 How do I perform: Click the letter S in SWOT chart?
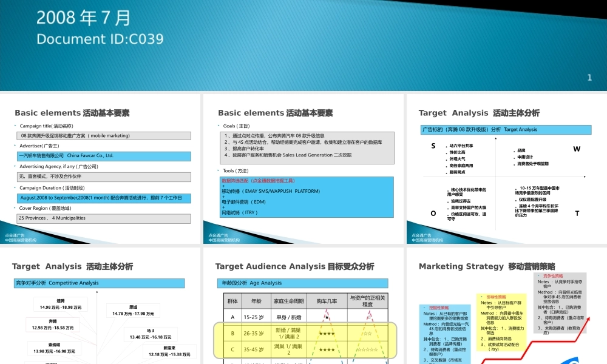[433, 146]
